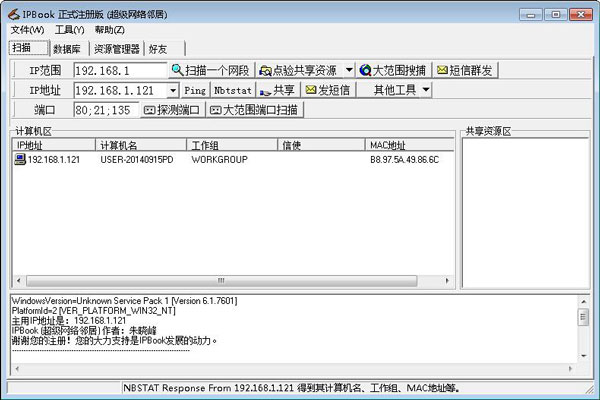Image resolution: width=600 pixels, height=400 pixels.
Task: Click the 发短信 send message button
Action: click(x=326, y=90)
